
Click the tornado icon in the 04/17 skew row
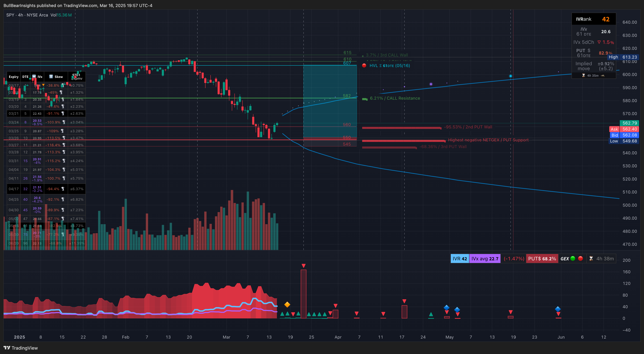pyautogui.click(x=63, y=189)
